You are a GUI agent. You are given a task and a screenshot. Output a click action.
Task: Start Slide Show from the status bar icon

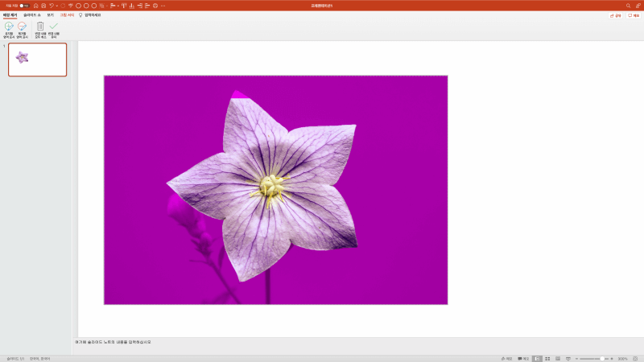(x=568, y=359)
